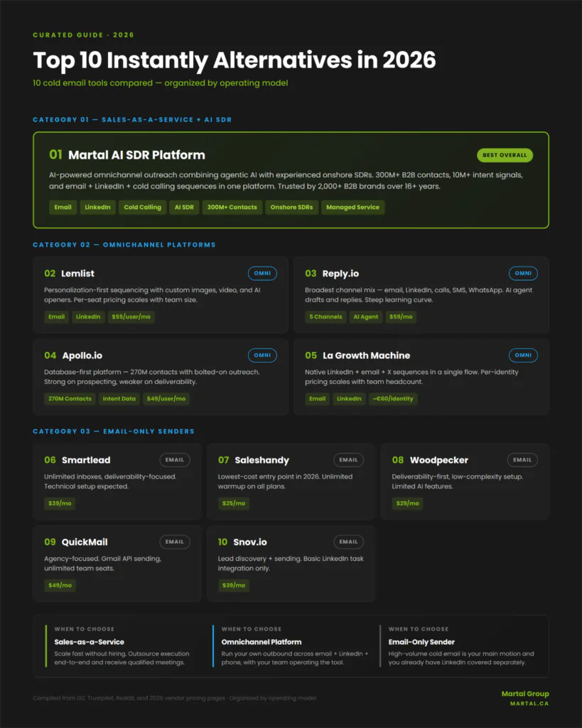Click the Woodpecker title

439,460
